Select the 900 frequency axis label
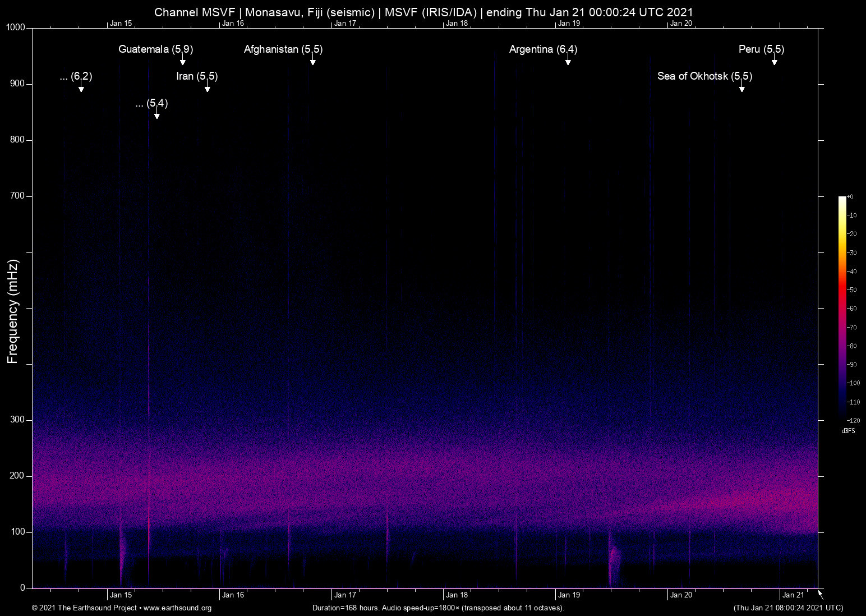 coord(18,84)
